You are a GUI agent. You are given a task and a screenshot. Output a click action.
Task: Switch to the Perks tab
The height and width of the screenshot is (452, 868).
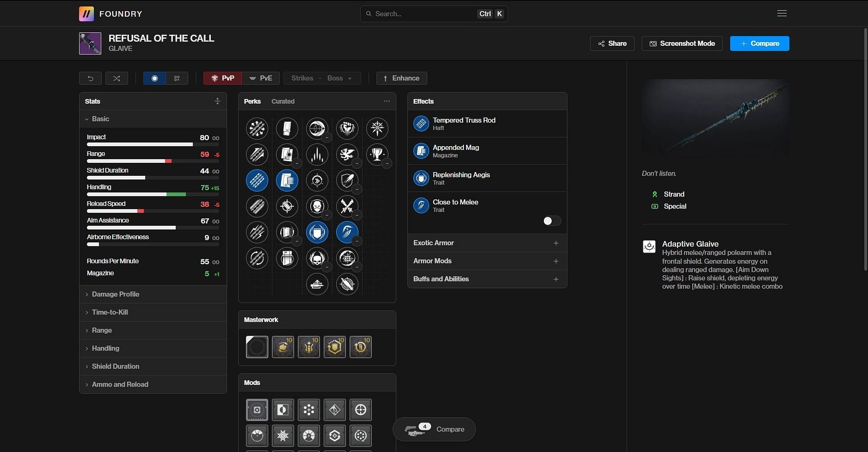tap(252, 101)
